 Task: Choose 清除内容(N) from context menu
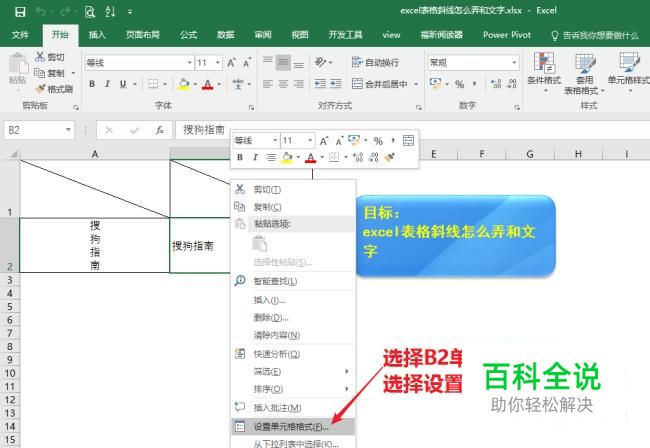coord(293,335)
